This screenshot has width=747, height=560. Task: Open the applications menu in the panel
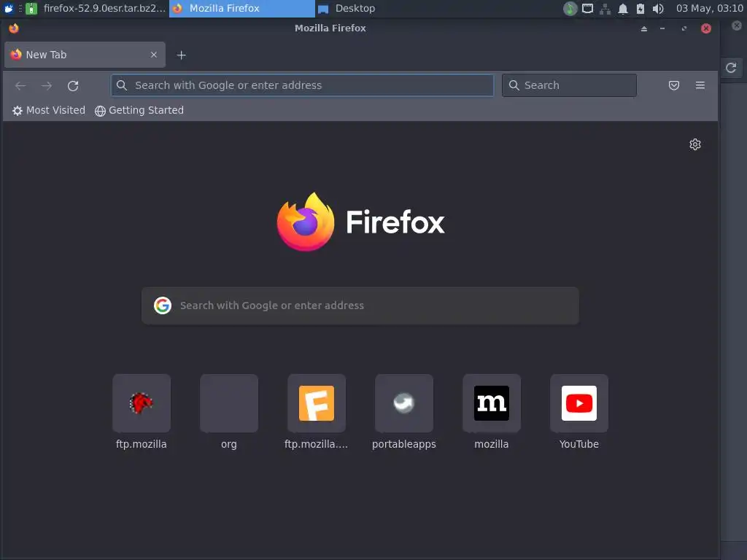click(9, 8)
